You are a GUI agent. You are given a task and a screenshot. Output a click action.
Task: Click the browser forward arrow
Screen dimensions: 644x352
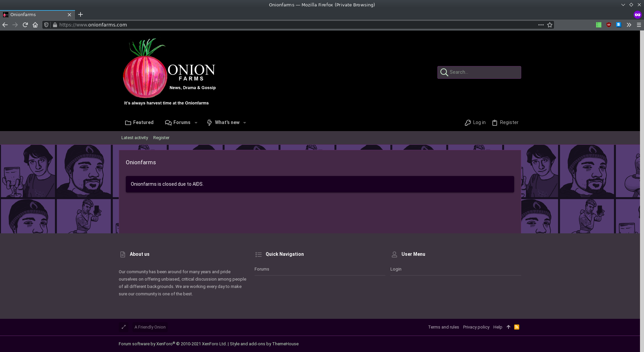[15, 25]
